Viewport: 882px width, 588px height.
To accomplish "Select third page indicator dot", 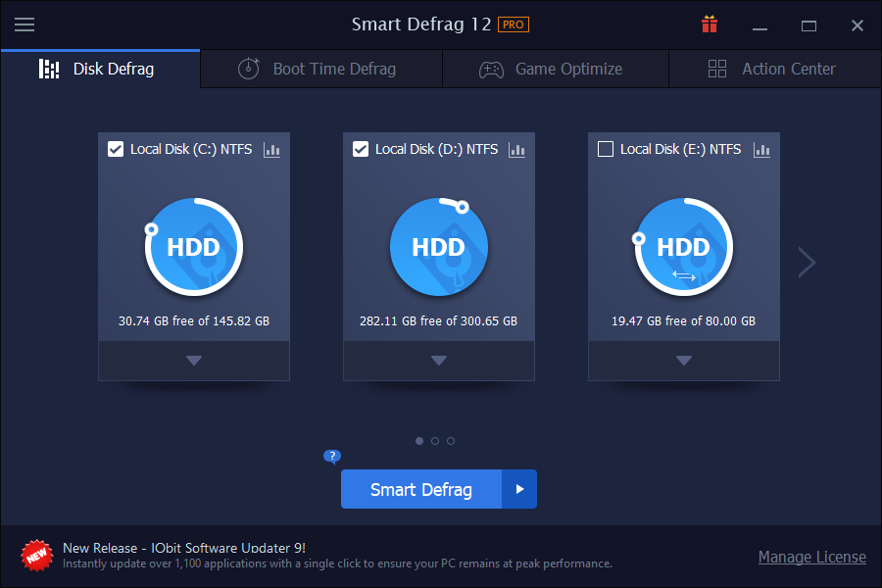I will pyautogui.click(x=451, y=441).
